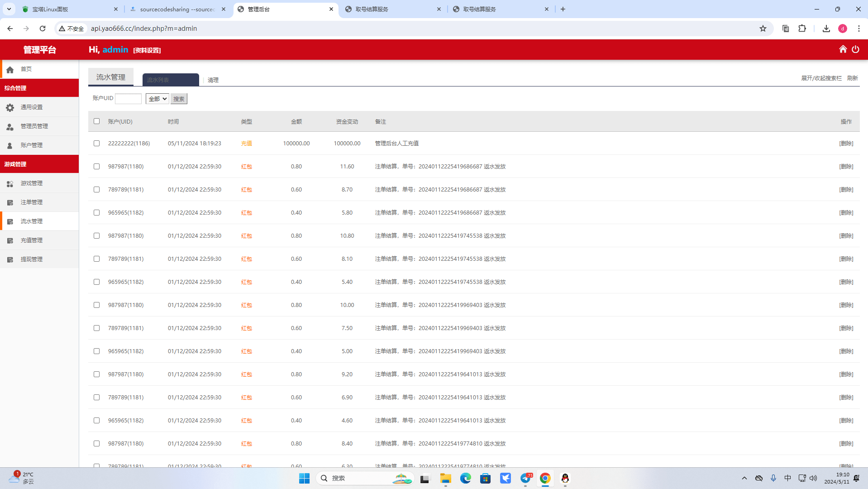Toggle 展开/收起搜索栏 search bar expander
868x489 pixels.
[x=821, y=78]
